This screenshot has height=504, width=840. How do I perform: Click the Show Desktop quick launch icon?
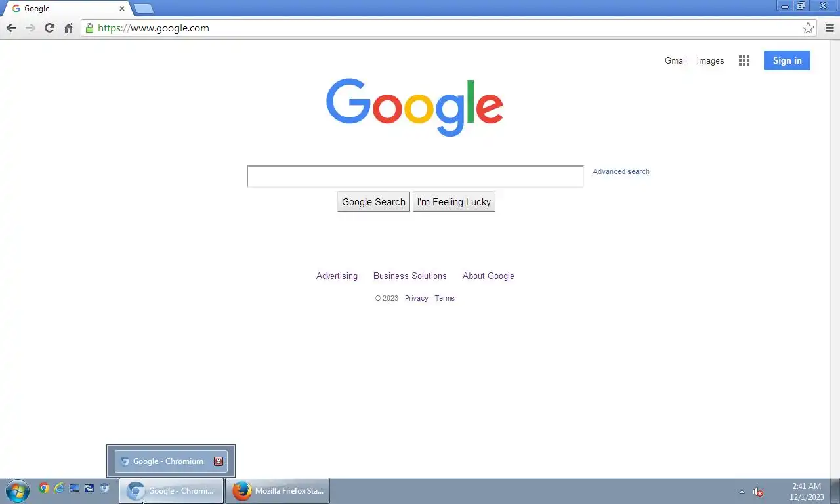tap(74, 488)
